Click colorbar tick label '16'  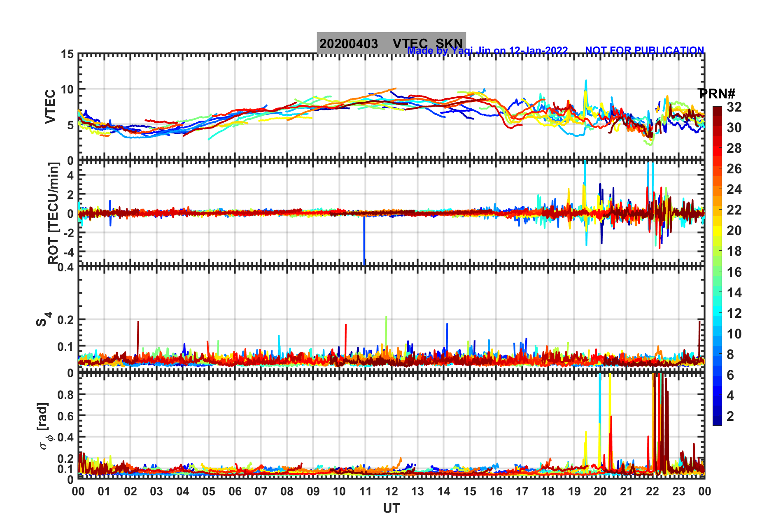[734, 272]
